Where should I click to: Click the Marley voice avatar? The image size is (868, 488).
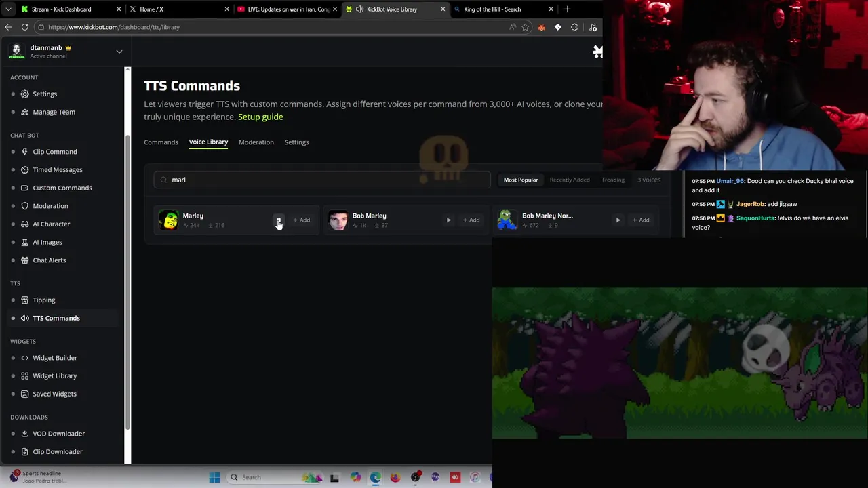tap(169, 220)
